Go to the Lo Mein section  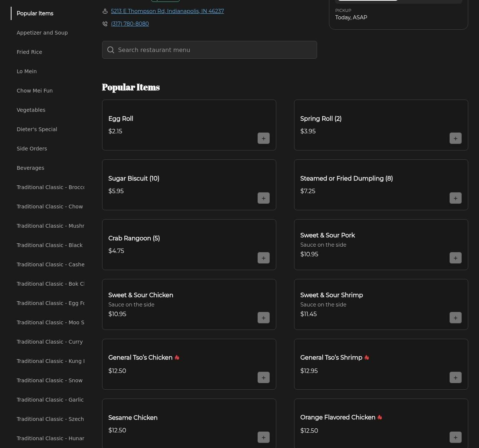[27, 71]
